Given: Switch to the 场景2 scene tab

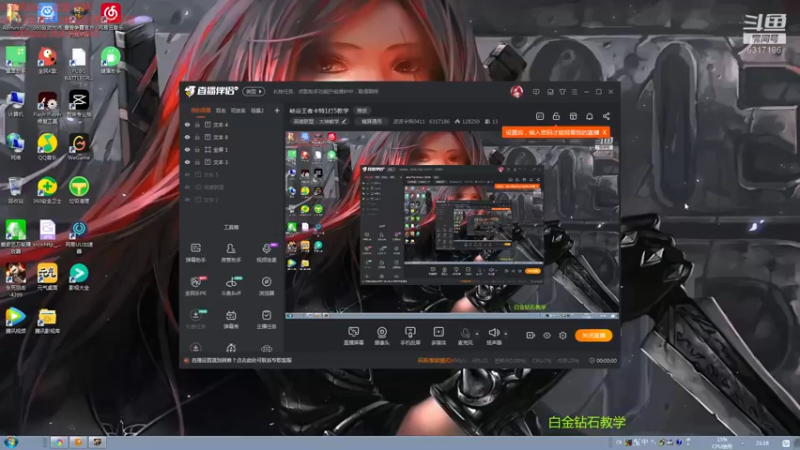Looking at the screenshot, I should tap(257, 110).
